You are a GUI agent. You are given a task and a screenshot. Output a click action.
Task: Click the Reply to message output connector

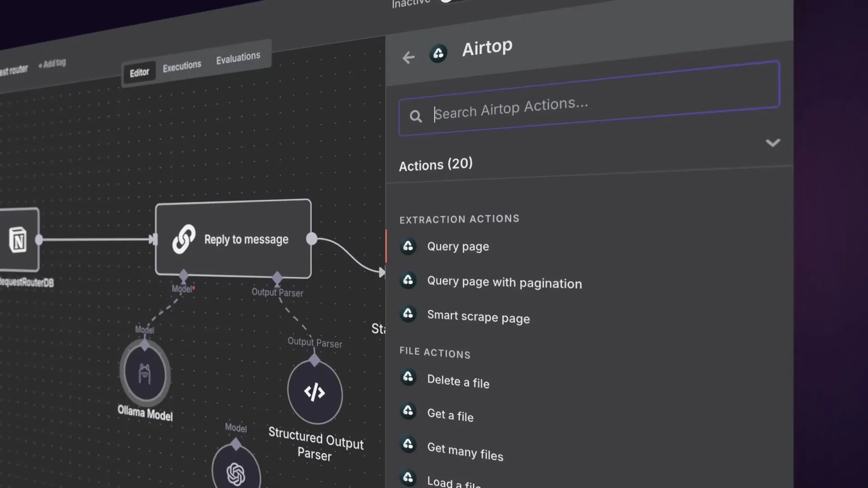(x=311, y=239)
